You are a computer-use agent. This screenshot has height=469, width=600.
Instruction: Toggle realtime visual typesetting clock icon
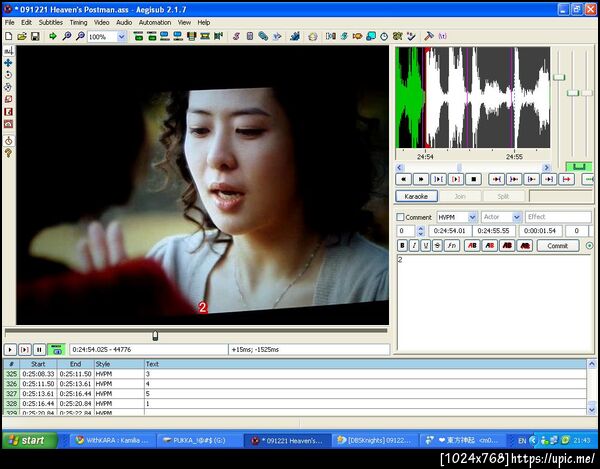coord(8,141)
